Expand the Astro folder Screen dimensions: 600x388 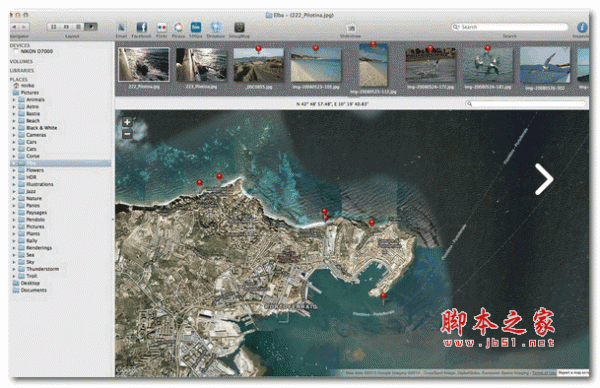coord(14,107)
